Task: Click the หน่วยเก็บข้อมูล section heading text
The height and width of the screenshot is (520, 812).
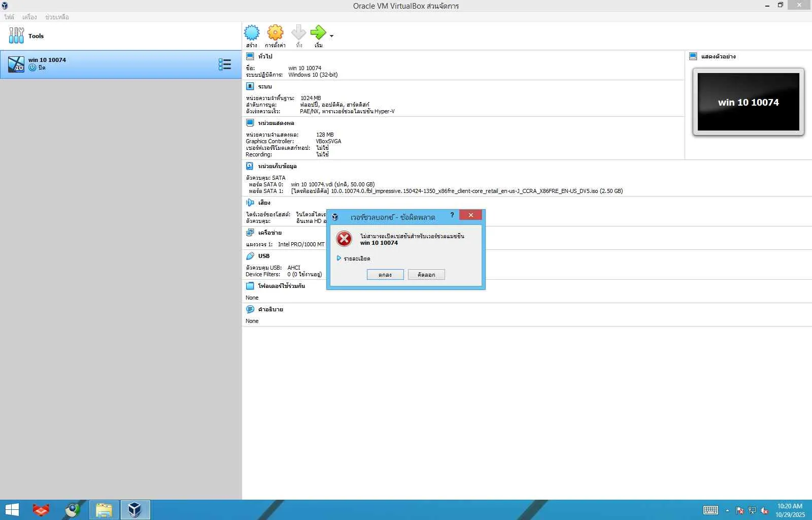Action: point(278,166)
